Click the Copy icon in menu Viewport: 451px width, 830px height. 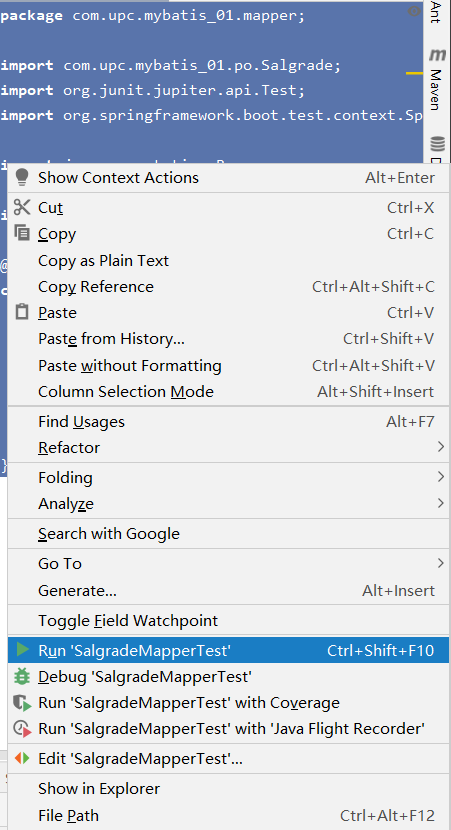(22, 232)
